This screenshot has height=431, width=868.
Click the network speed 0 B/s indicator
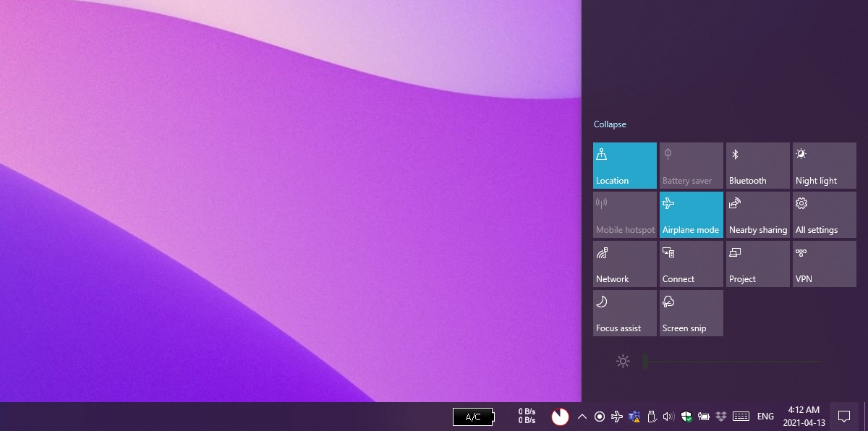point(527,417)
